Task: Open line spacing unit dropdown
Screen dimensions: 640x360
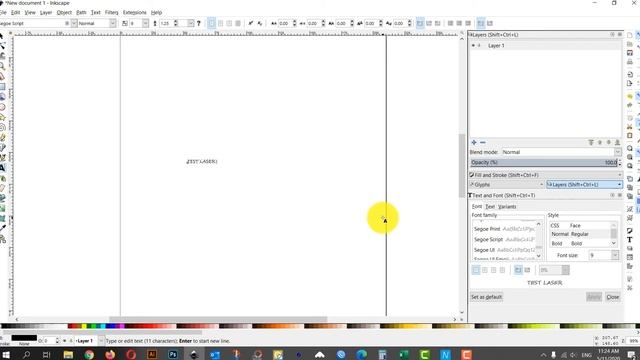Action: coord(191,23)
